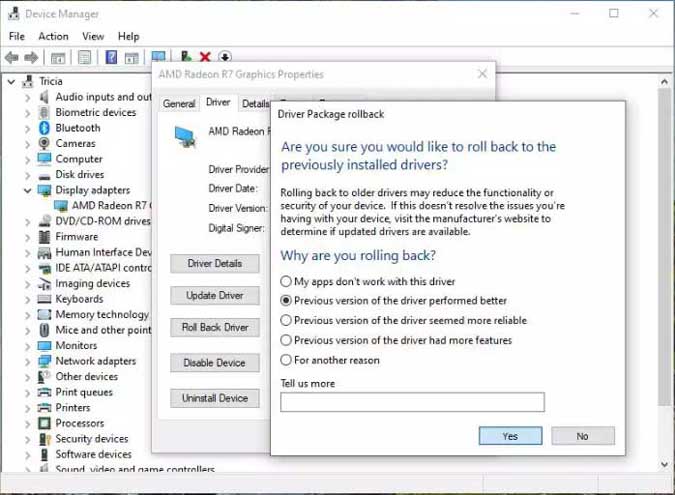The height and width of the screenshot is (495, 675).
Task: Click the Device Manager title bar icon
Action: [14, 14]
